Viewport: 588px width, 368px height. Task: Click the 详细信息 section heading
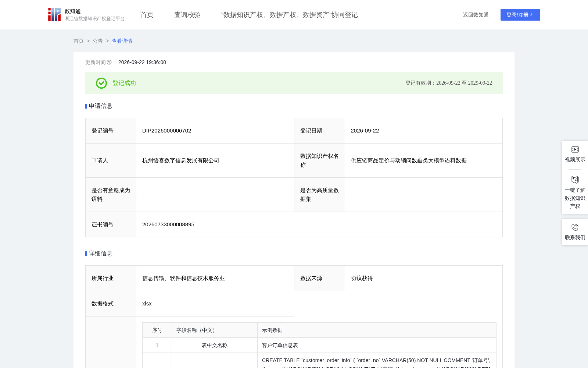(x=101, y=254)
